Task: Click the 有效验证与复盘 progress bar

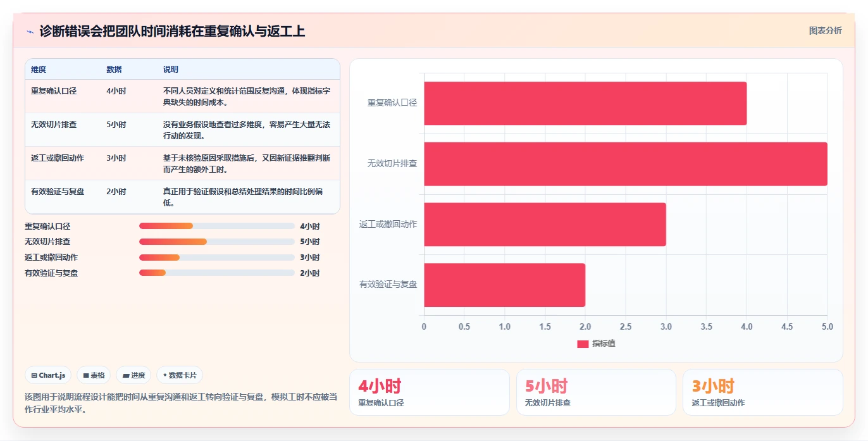Action: click(x=217, y=273)
